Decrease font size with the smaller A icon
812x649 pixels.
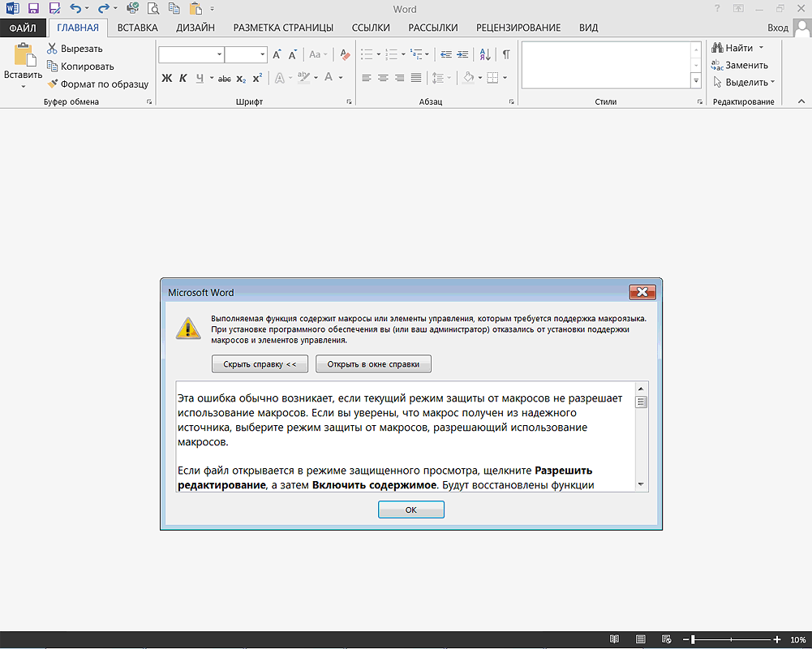(293, 54)
